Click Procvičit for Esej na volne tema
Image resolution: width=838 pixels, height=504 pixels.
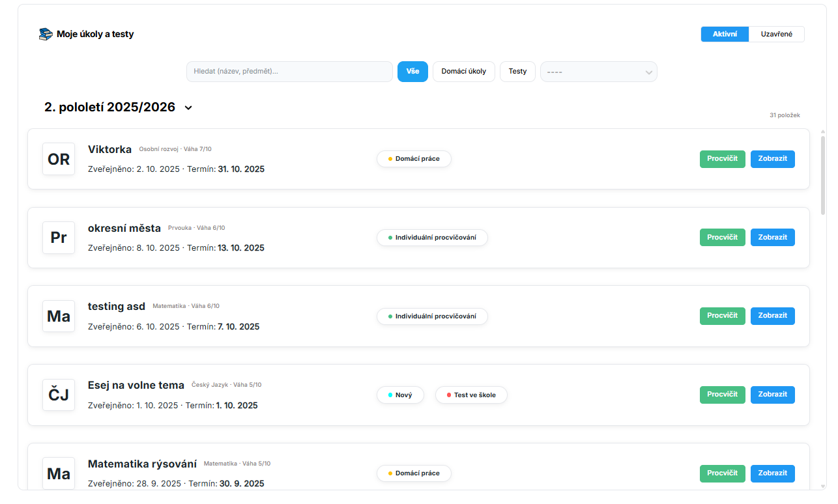(x=723, y=395)
